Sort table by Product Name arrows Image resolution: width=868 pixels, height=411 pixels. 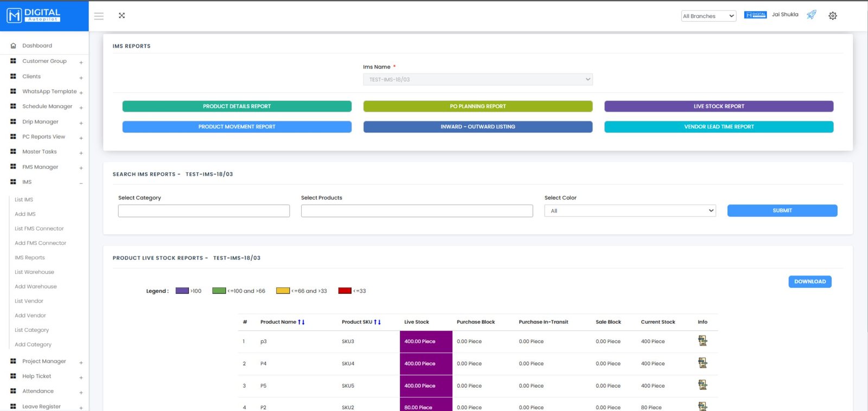[x=301, y=322]
